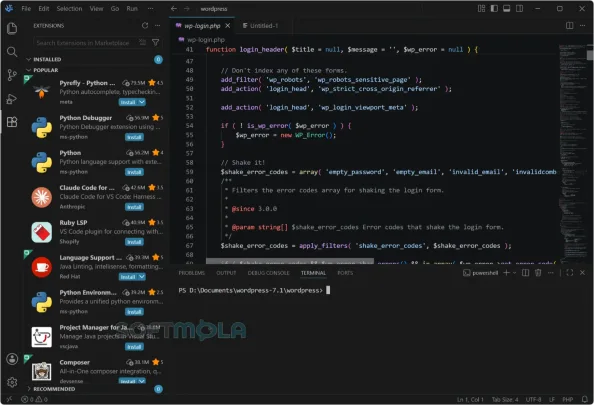
Task: Kill the terminal with trash icon
Action: coord(538,272)
